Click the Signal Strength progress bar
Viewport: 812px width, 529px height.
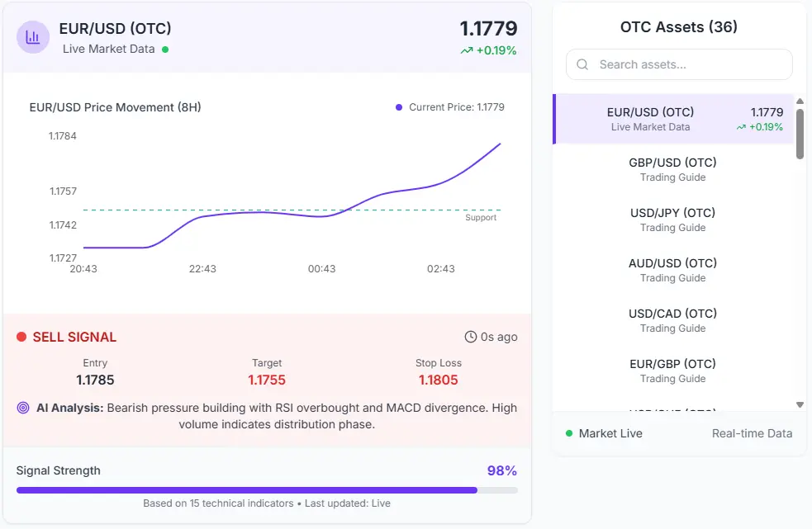click(x=266, y=489)
